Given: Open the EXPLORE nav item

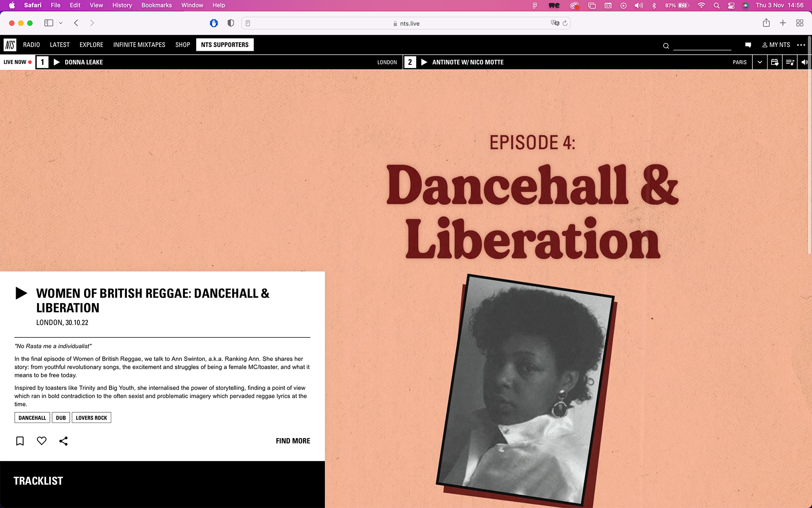Looking at the screenshot, I should point(91,45).
